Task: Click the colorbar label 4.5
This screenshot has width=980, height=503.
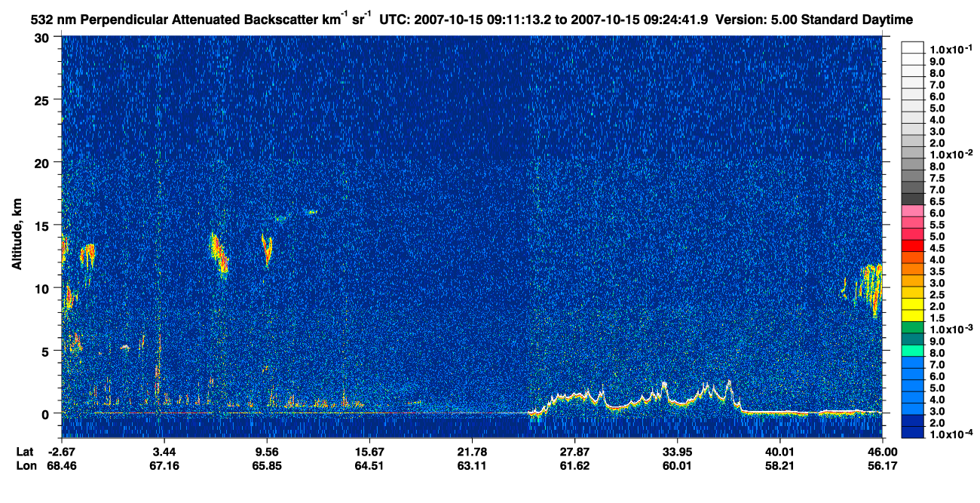Action: 937,247
